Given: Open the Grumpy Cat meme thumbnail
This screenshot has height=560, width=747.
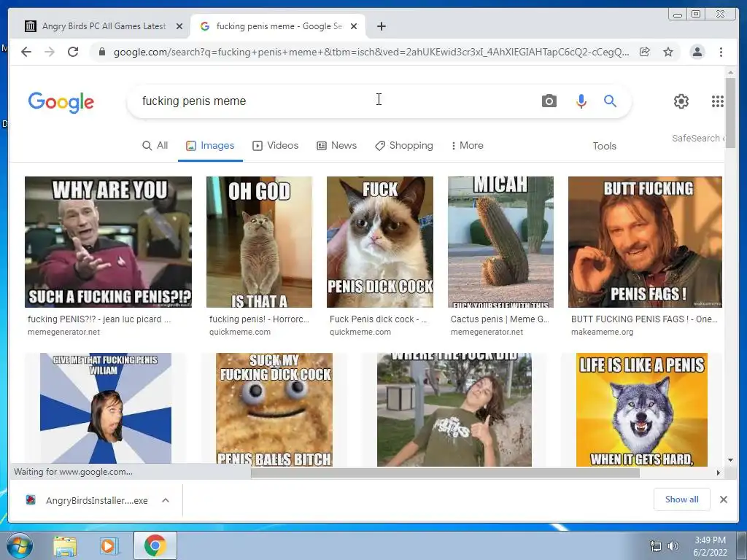Looking at the screenshot, I should [379, 242].
